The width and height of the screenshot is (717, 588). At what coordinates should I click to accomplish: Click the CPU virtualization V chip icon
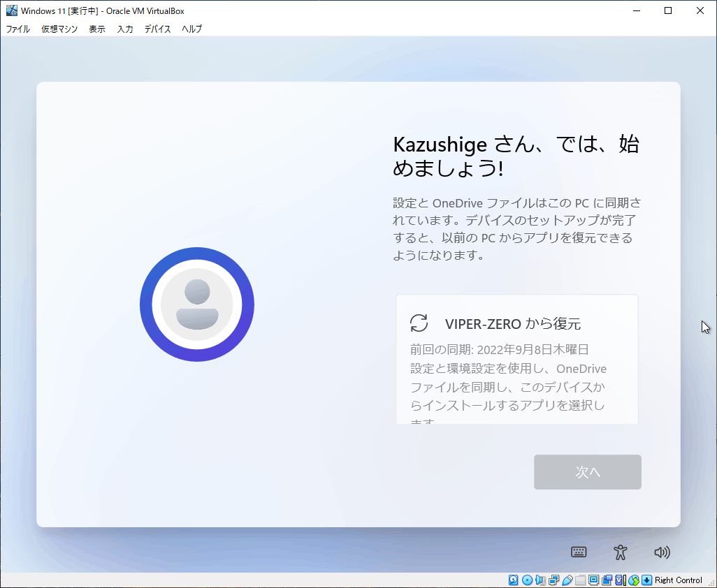tap(621, 580)
